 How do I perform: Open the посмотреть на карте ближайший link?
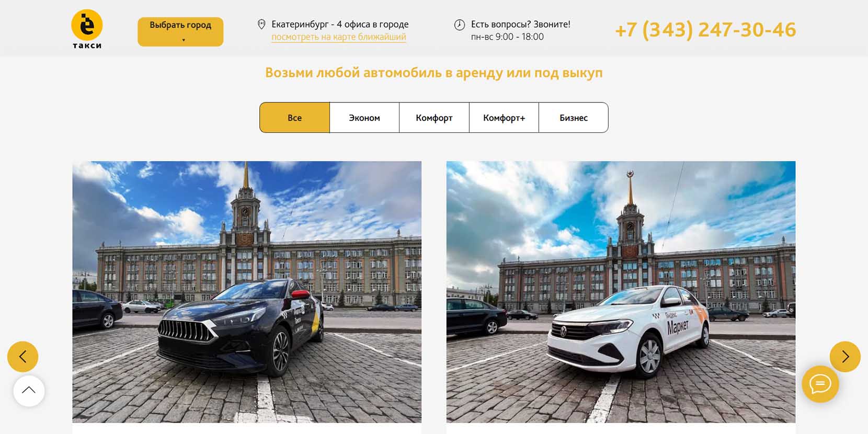tap(339, 37)
